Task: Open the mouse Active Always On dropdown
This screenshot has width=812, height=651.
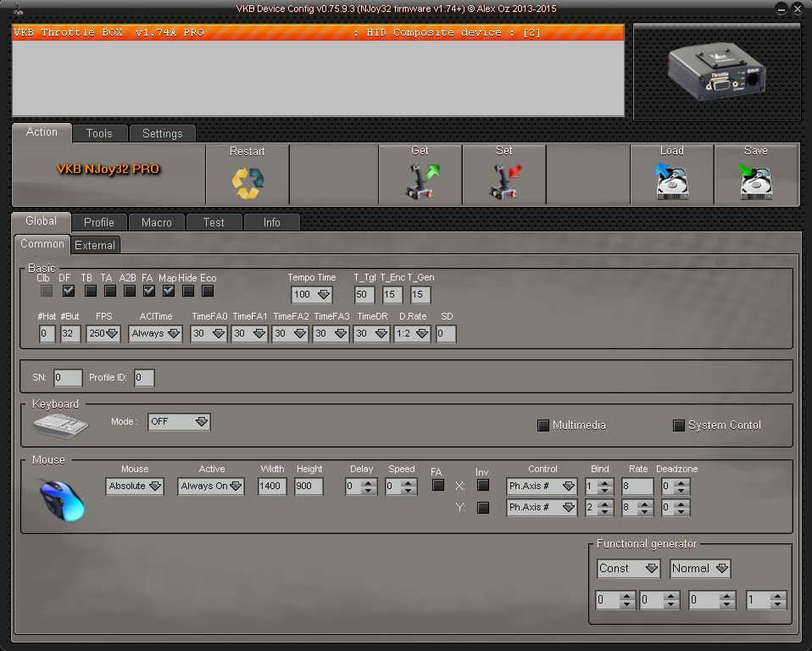Action: click(211, 487)
